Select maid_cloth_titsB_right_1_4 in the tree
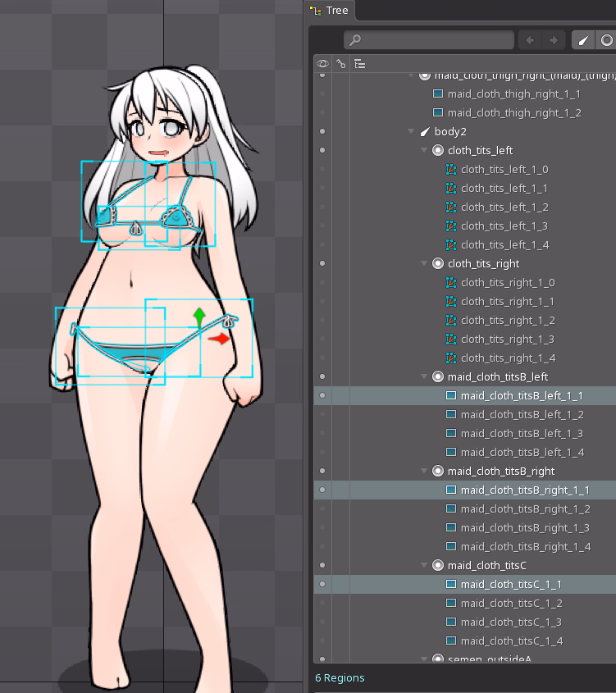Viewport: 616px width, 693px height. pyautogui.click(x=525, y=547)
